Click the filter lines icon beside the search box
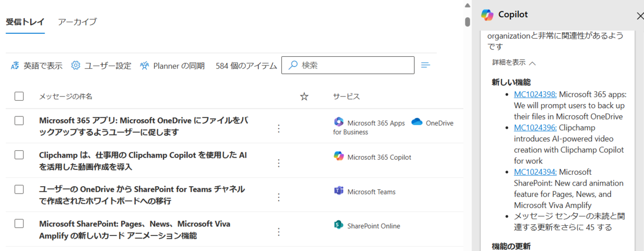 click(x=426, y=65)
